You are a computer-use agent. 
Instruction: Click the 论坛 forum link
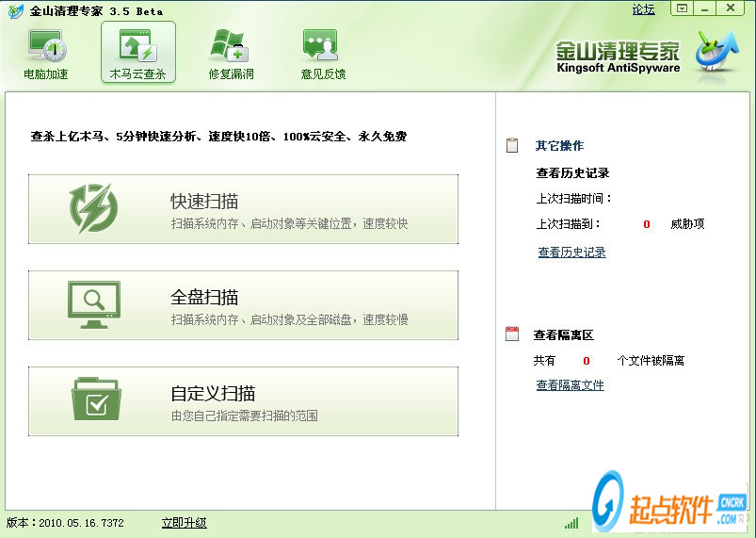[x=643, y=9]
